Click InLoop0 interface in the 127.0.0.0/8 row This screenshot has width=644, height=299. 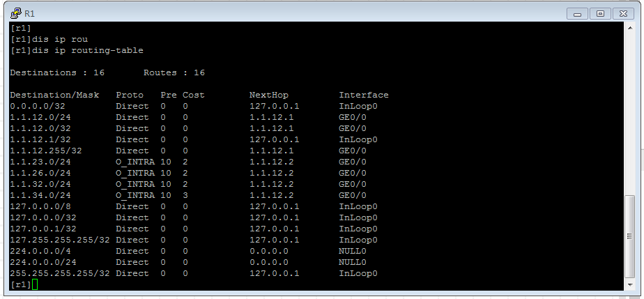pos(358,206)
